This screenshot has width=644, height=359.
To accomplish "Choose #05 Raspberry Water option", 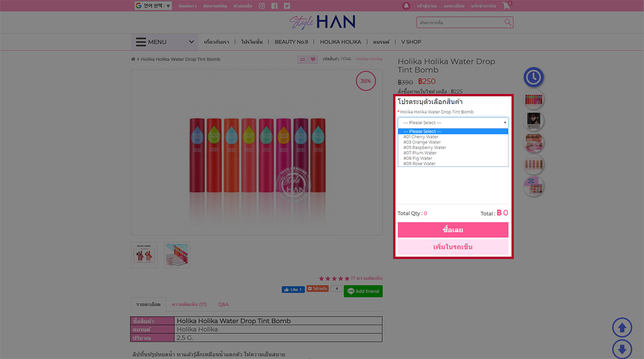I will [x=453, y=148].
